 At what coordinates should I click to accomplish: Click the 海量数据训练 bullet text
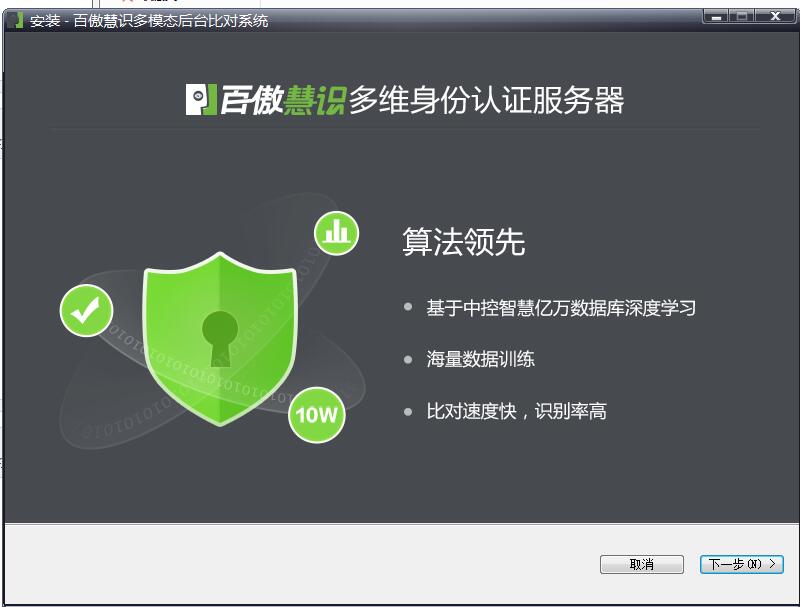click(x=481, y=359)
